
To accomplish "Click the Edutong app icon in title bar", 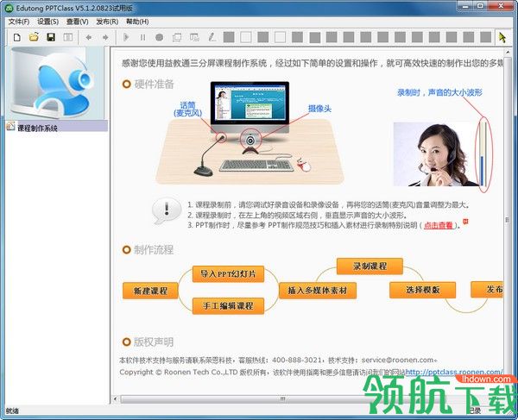I will pos(9,8).
